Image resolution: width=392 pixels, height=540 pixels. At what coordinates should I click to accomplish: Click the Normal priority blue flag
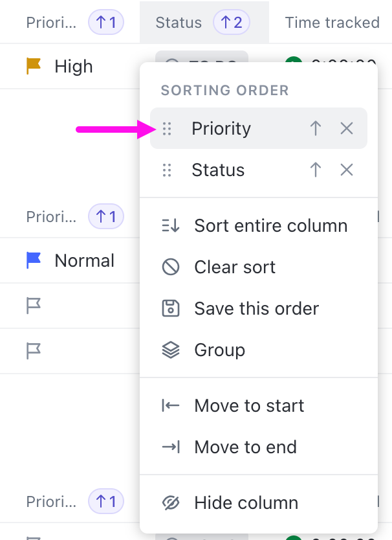pyautogui.click(x=34, y=260)
